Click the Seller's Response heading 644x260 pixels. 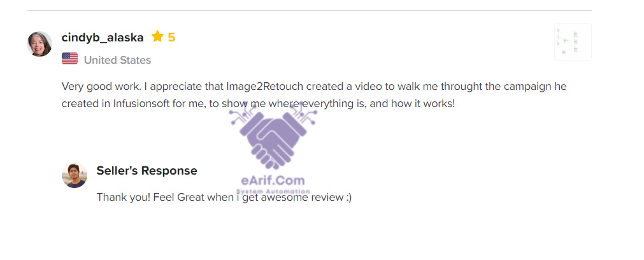pyautogui.click(x=147, y=170)
